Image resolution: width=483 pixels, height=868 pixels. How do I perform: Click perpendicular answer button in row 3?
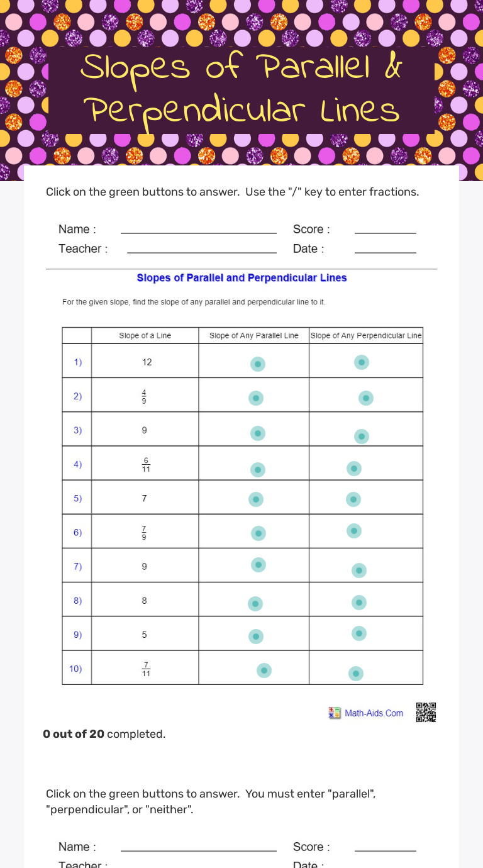pos(361,437)
